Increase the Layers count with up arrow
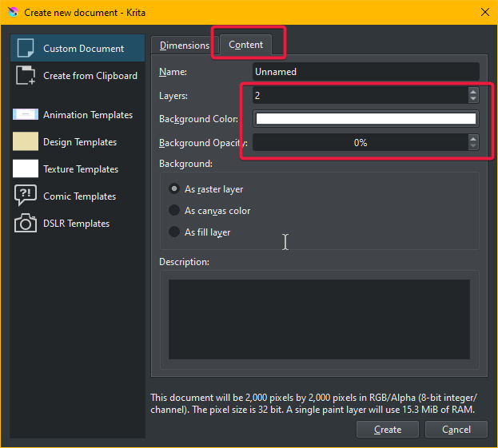 (473, 92)
